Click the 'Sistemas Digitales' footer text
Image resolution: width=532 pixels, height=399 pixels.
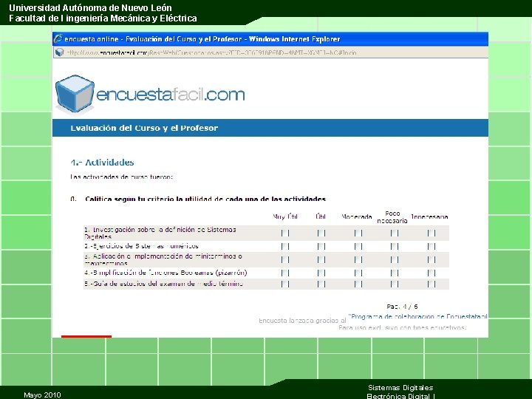point(400,387)
